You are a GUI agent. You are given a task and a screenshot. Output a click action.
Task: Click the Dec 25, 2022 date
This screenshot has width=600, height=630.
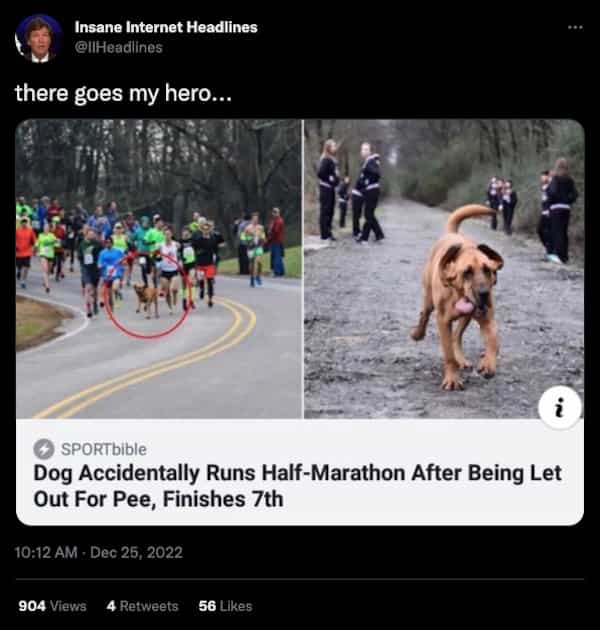pyautogui.click(x=136, y=552)
